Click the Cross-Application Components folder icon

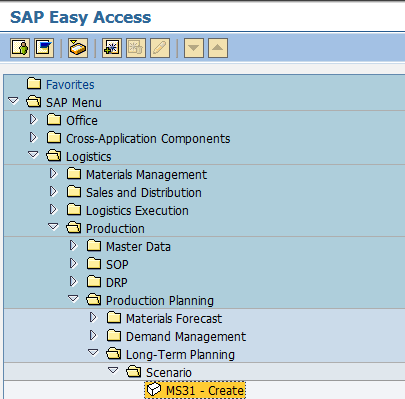54,138
